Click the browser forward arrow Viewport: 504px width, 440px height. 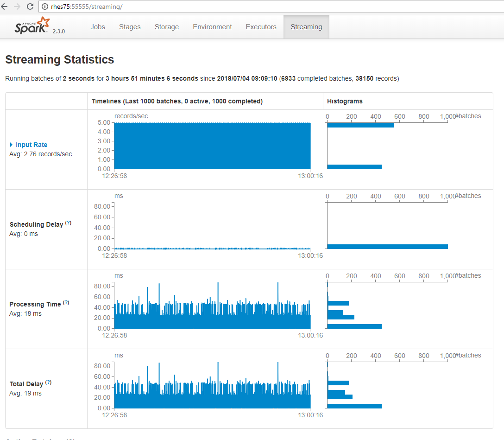17,7
